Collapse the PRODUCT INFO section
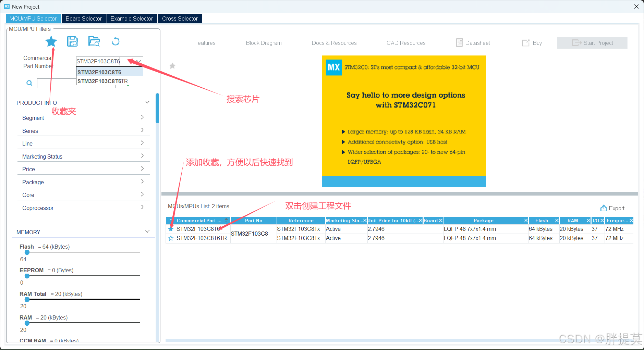The image size is (644, 350). (147, 102)
